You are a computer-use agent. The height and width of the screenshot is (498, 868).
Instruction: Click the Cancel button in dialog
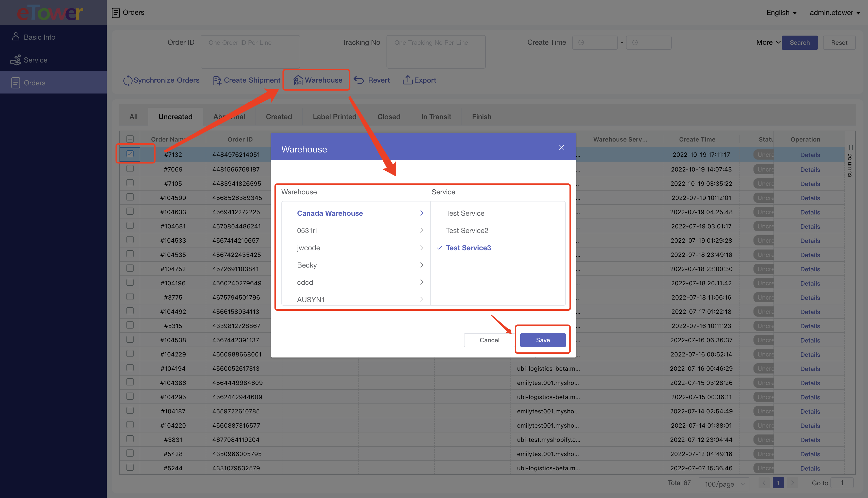489,340
